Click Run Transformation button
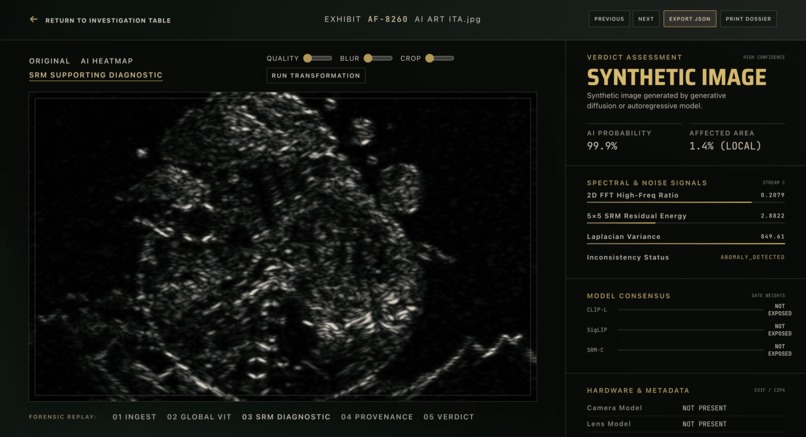 [x=316, y=76]
